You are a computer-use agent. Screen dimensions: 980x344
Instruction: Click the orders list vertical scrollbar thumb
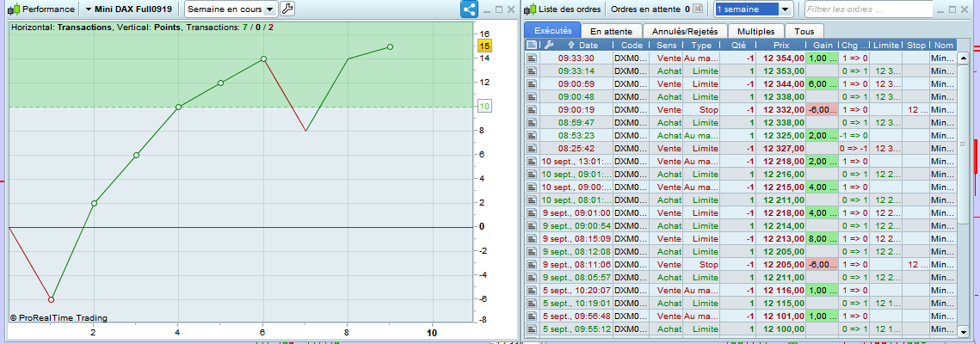click(963, 144)
